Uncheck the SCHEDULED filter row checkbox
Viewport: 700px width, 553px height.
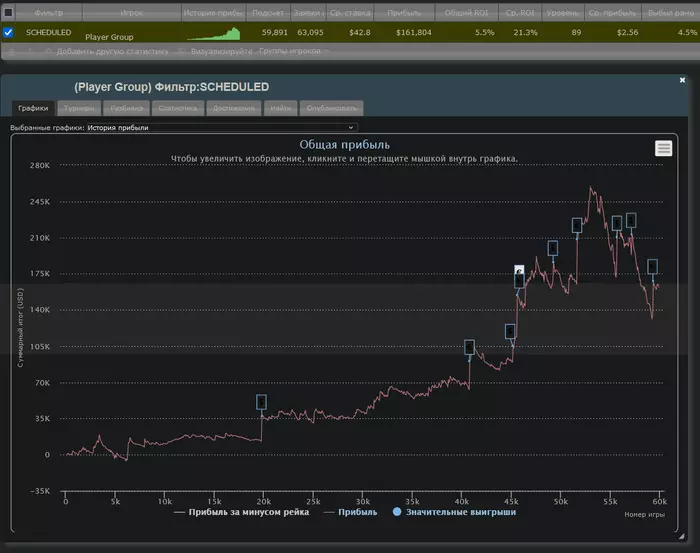[9, 32]
